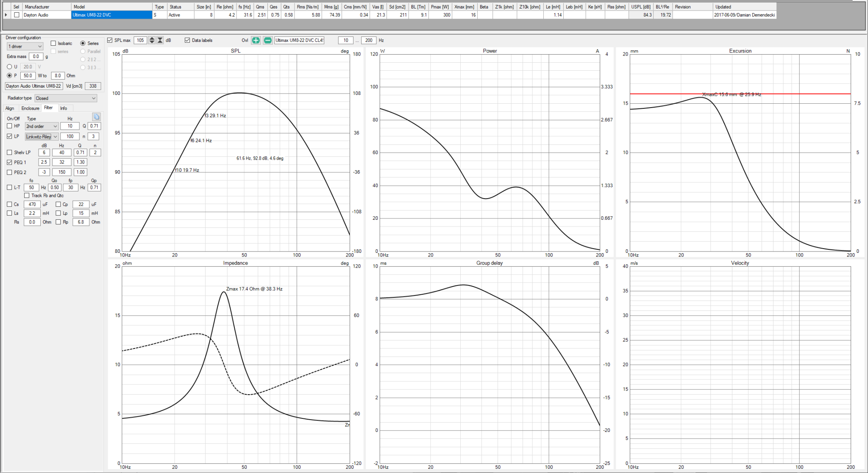
Task: Click overlay name field Ultimax UM8-22 DVC
Action: click(x=299, y=40)
